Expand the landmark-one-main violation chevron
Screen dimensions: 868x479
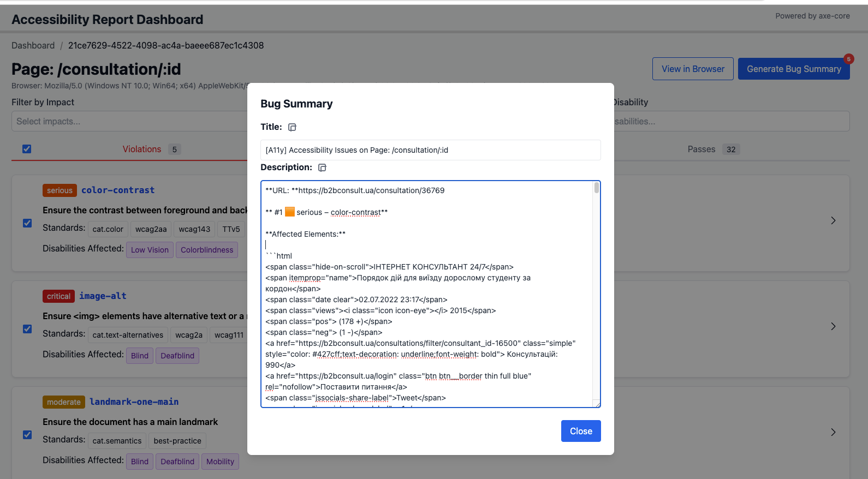coord(833,432)
